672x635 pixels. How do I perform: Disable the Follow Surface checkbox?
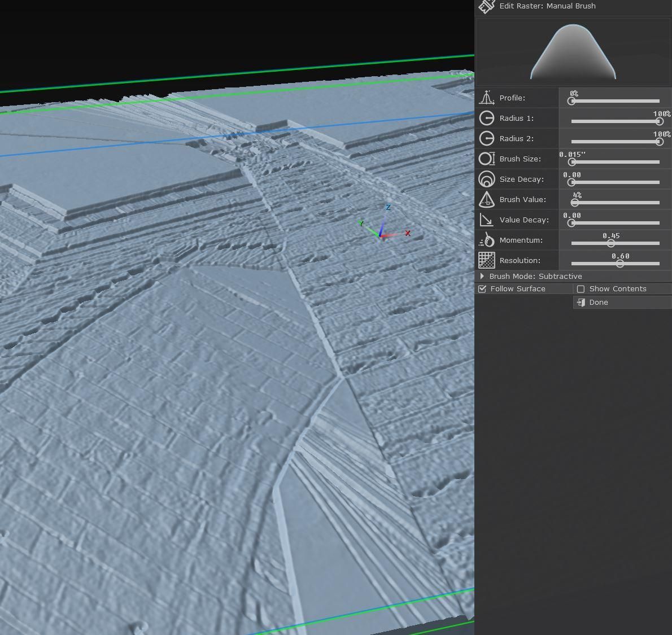pyautogui.click(x=482, y=289)
